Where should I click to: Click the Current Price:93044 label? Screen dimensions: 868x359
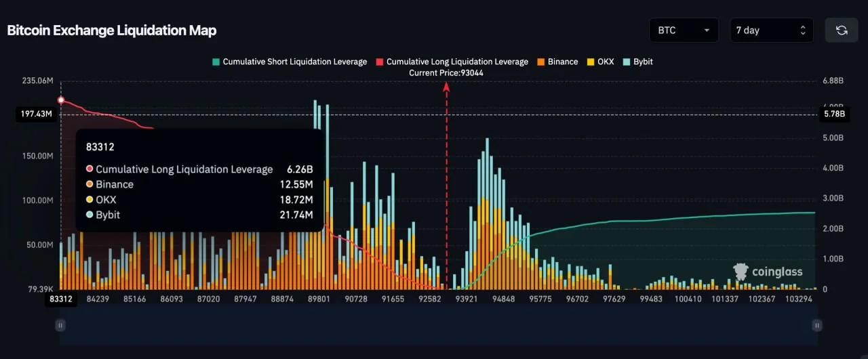pyautogui.click(x=446, y=72)
